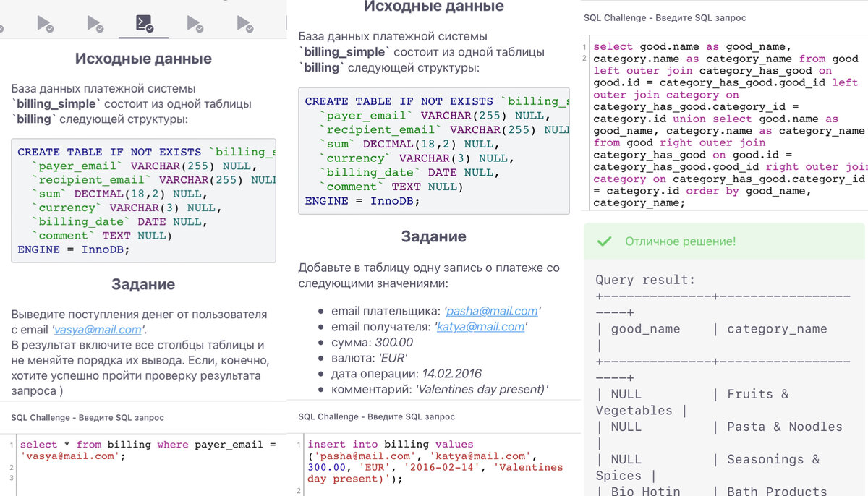
Task: Click the 'комментарий: Valentines day present)' bullet item
Action: pyautogui.click(x=440, y=390)
